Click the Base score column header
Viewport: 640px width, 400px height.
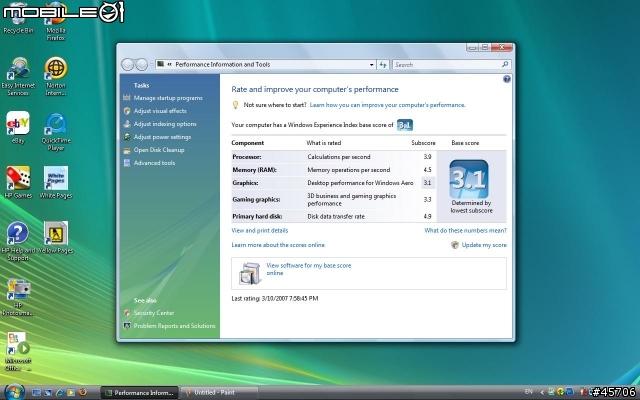tap(465, 143)
